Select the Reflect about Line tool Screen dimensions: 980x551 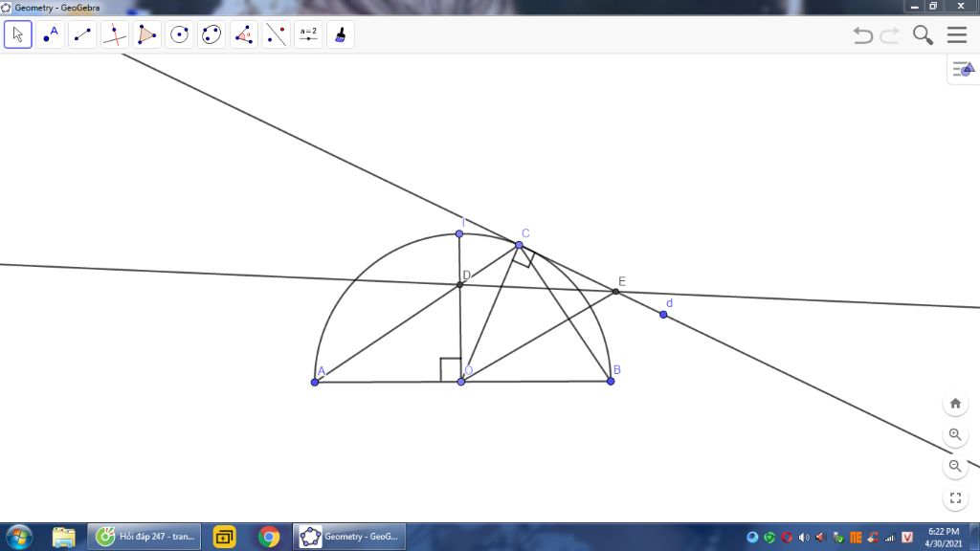click(x=277, y=34)
